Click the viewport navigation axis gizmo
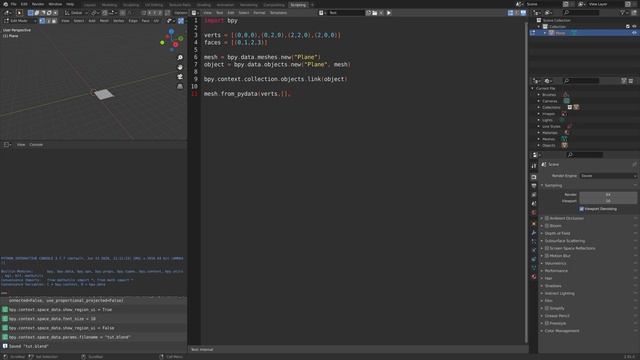Image resolution: width=640 pixels, height=360 pixels. tap(172, 39)
